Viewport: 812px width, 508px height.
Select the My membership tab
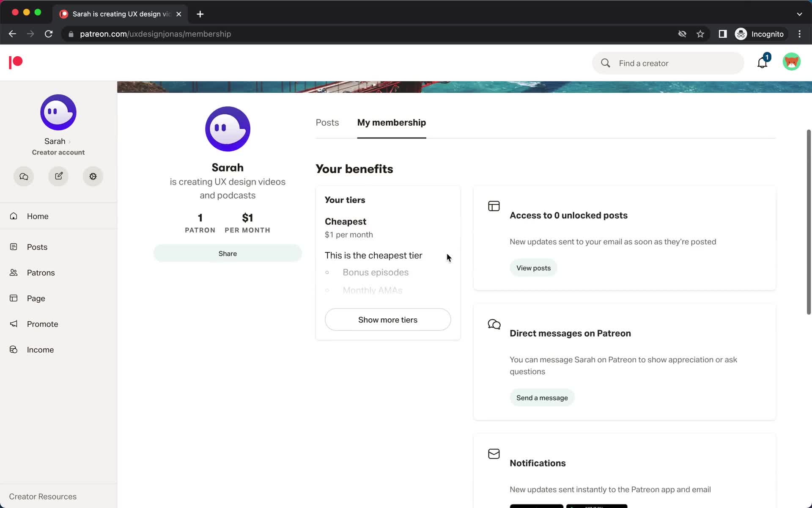point(392,122)
